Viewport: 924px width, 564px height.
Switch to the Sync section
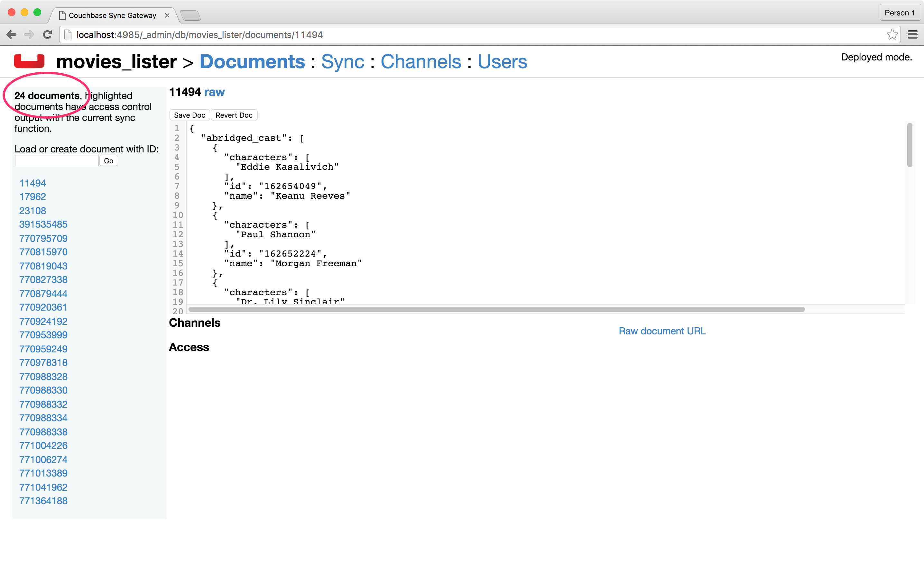[x=342, y=62]
